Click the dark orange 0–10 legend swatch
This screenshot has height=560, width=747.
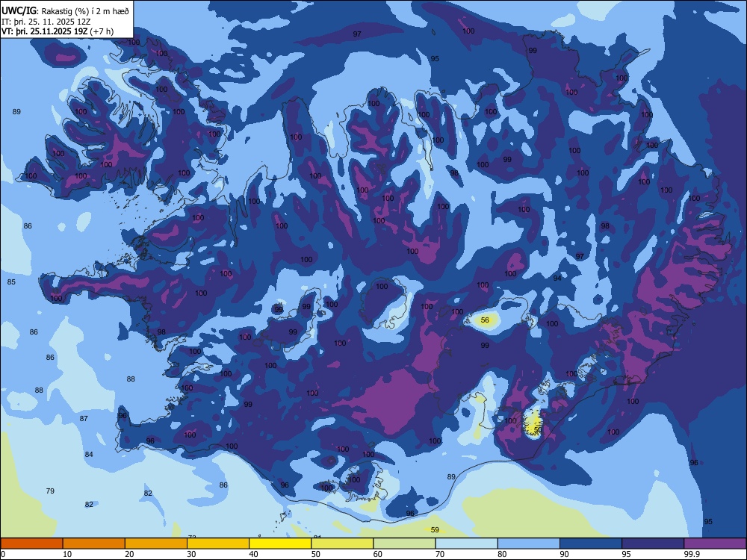pyautogui.click(x=31, y=544)
